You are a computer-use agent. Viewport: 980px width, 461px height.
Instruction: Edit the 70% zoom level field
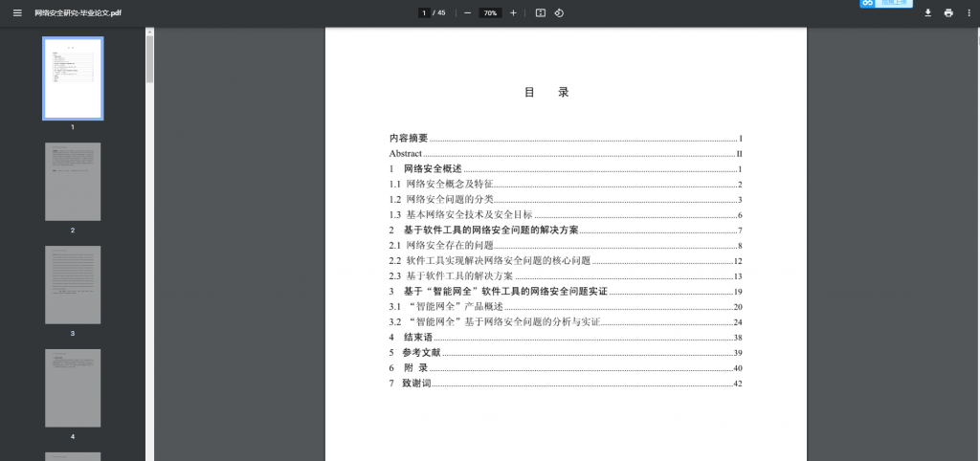[491, 12]
